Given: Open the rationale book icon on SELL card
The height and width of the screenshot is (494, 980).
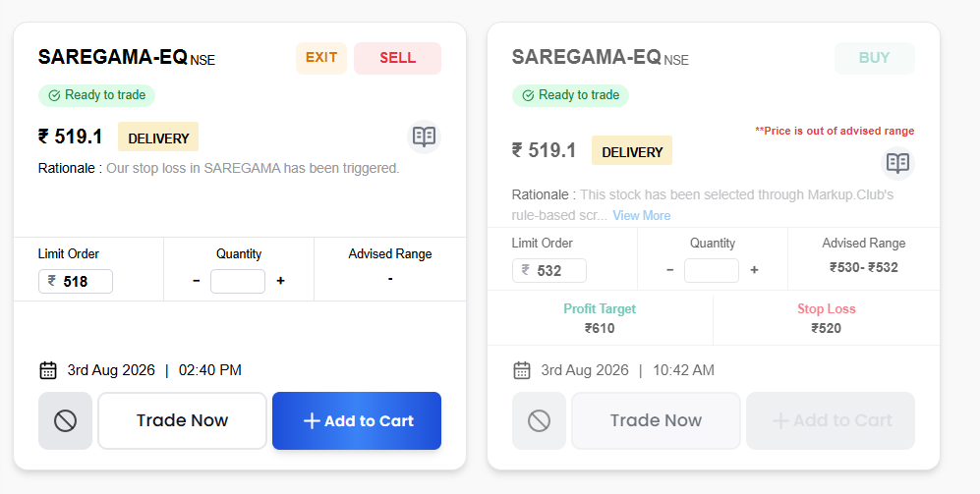Looking at the screenshot, I should pyautogui.click(x=424, y=137).
